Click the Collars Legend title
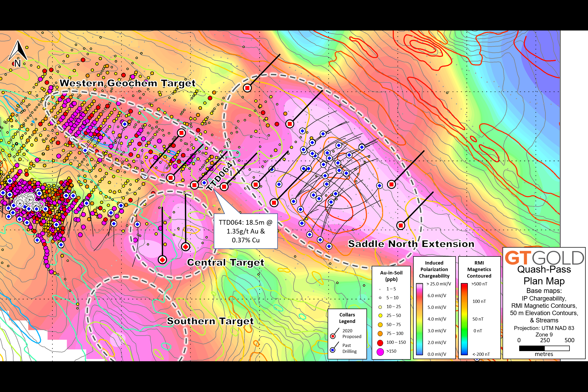This screenshot has height=392, width=588. click(347, 318)
